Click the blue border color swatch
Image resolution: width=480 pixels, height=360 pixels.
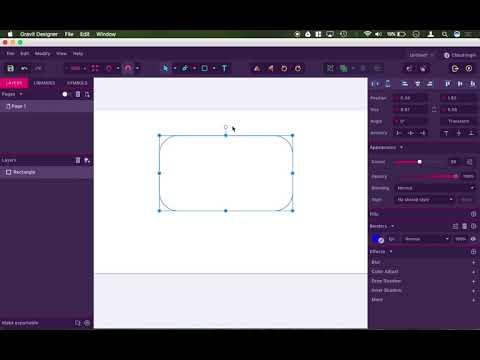377,239
